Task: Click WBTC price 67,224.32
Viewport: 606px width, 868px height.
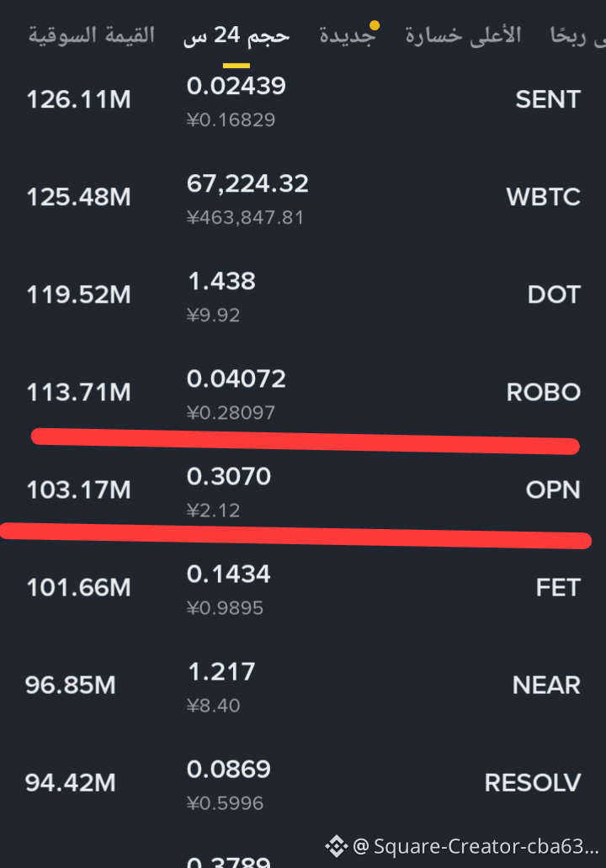Action: tap(247, 184)
